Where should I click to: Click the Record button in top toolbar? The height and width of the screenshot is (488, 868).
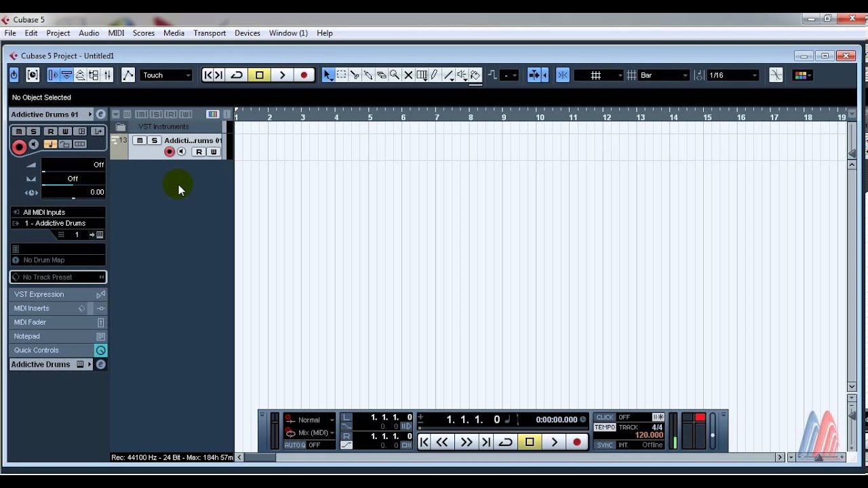[x=304, y=75]
